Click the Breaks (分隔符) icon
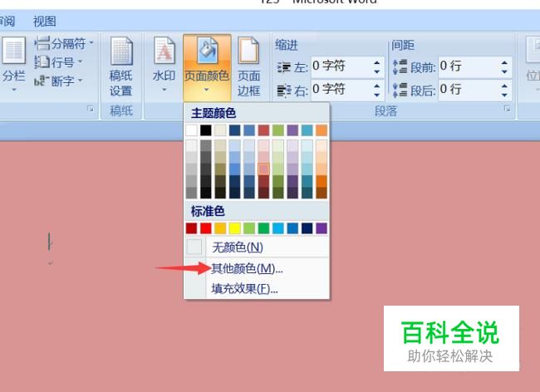Viewport: 540px width, 392px height. [42, 43]
